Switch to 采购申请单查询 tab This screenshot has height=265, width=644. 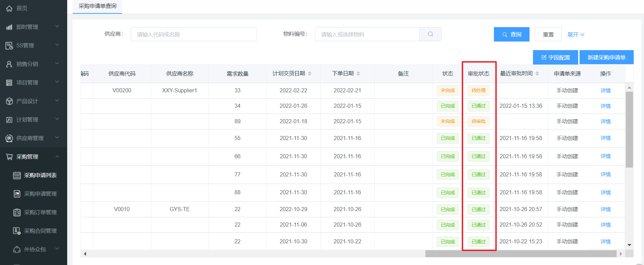pos(97,6)
